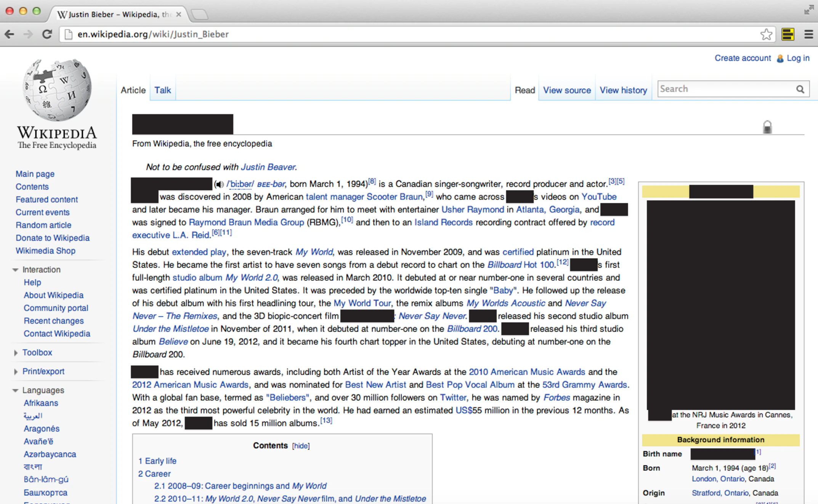This screenshot has height=504, width=818.
Task: Play the pronunciation speaker icon
Action: 219,185
